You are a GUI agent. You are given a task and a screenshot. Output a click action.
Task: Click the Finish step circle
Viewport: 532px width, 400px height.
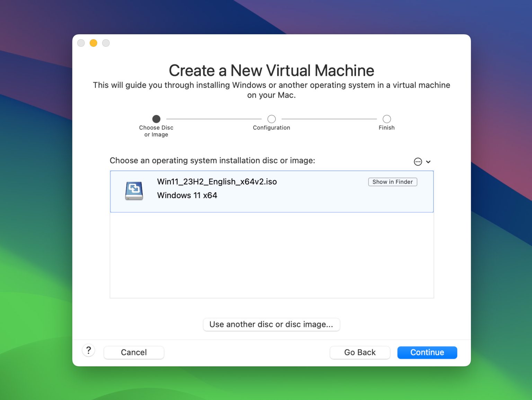(387, 119)
